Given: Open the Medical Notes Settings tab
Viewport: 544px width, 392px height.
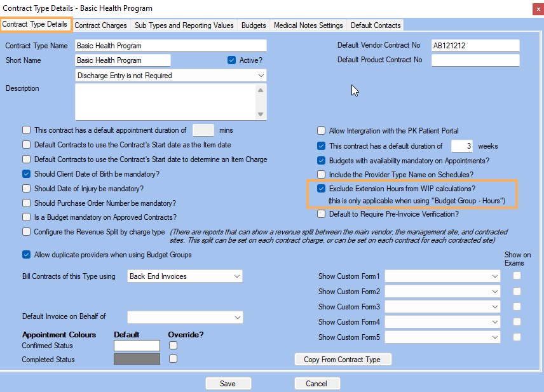Looking at the screenshot, I should tap(308, 25).
